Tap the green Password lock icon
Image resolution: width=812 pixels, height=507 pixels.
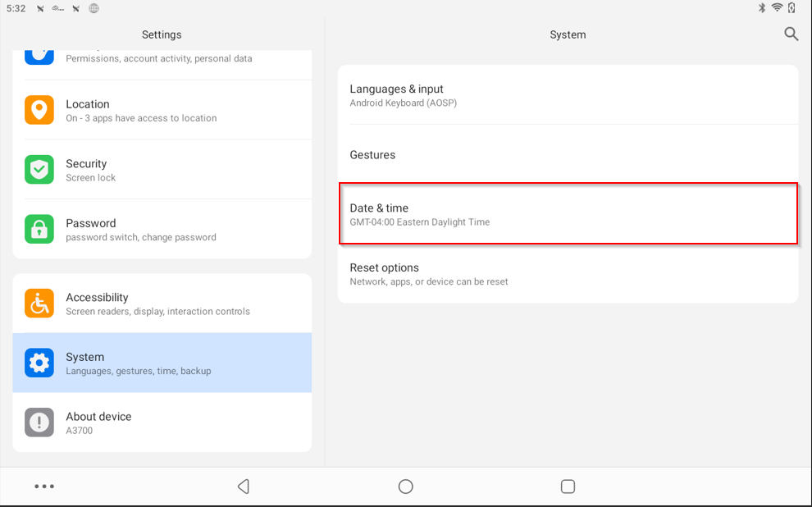pyautogui.click(x=39, y=229)
